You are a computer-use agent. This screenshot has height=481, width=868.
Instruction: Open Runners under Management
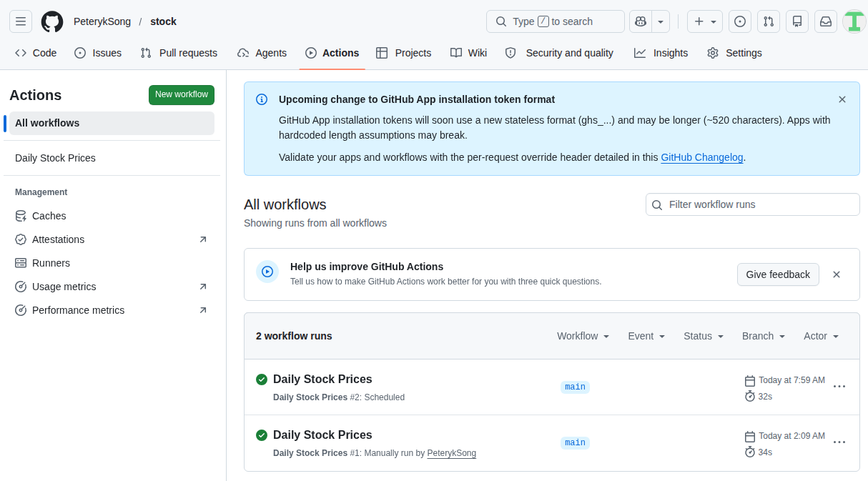[x=112, y=263]
